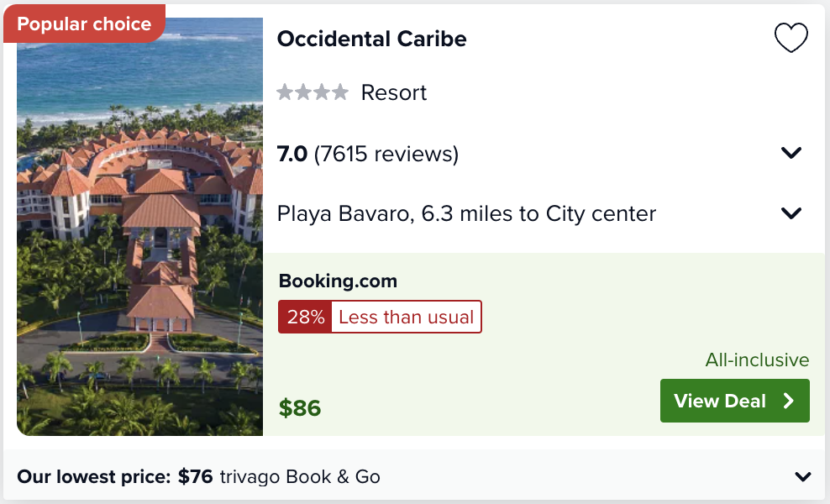Click the $86 price

(x=300, y=408)
